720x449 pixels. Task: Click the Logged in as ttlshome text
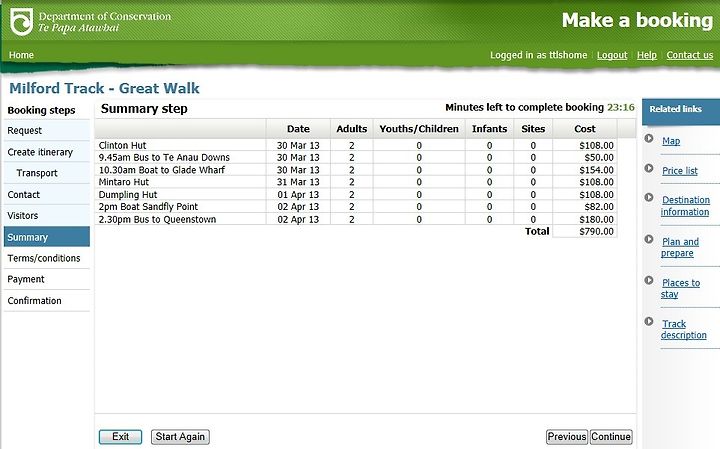coord(539,55)
